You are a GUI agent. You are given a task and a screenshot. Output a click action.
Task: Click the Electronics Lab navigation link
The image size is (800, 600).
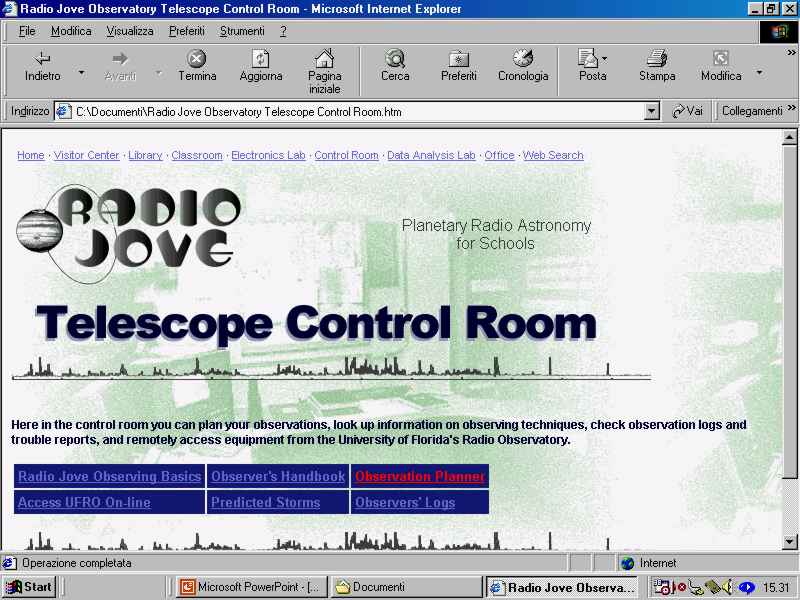[x=268, y=155]
